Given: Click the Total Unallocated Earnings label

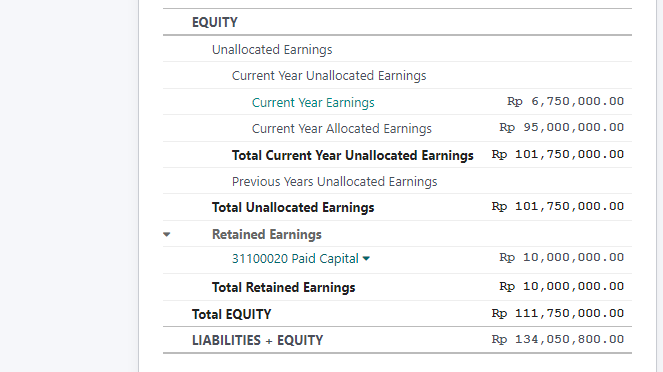Looking at the screenshot, I should point(293,208).
